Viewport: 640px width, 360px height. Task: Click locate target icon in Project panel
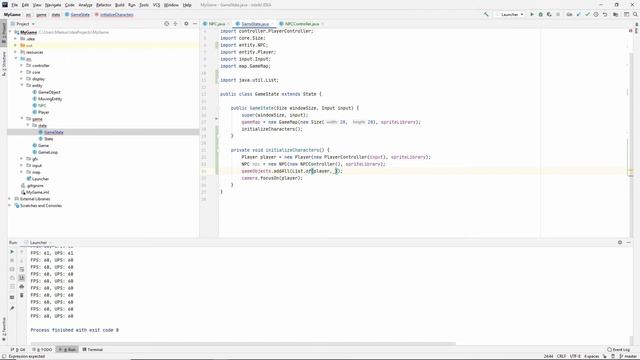(167, 24)
